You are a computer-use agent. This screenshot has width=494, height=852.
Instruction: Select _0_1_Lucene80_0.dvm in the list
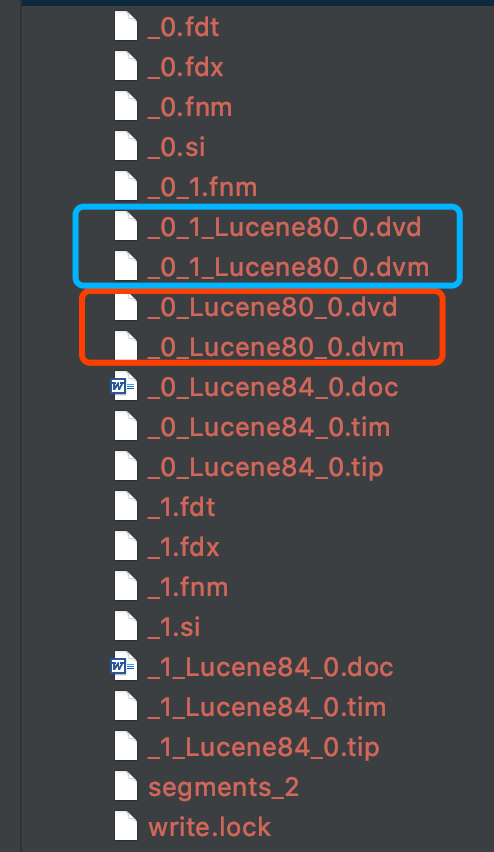(x=288, y=267)
